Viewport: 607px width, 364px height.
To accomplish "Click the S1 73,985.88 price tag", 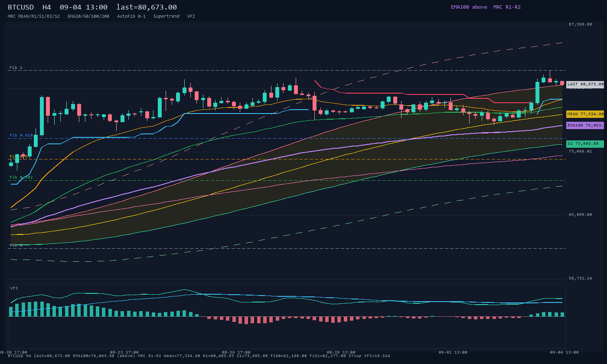I will tap(585, 144).
